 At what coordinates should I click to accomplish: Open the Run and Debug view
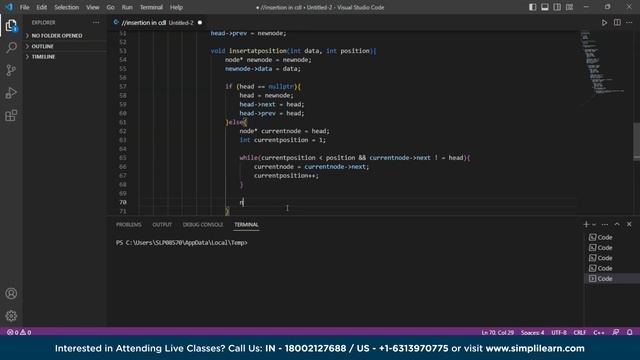pos(11,93)
